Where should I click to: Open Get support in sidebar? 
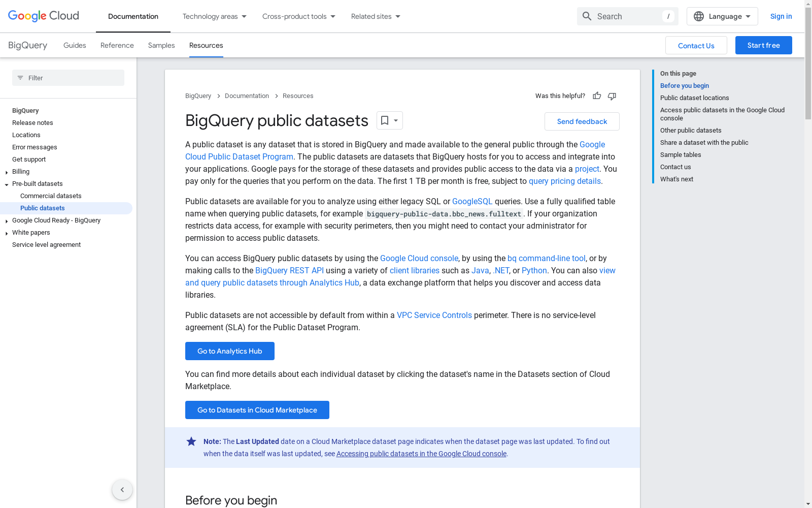[x=29, y=160]
